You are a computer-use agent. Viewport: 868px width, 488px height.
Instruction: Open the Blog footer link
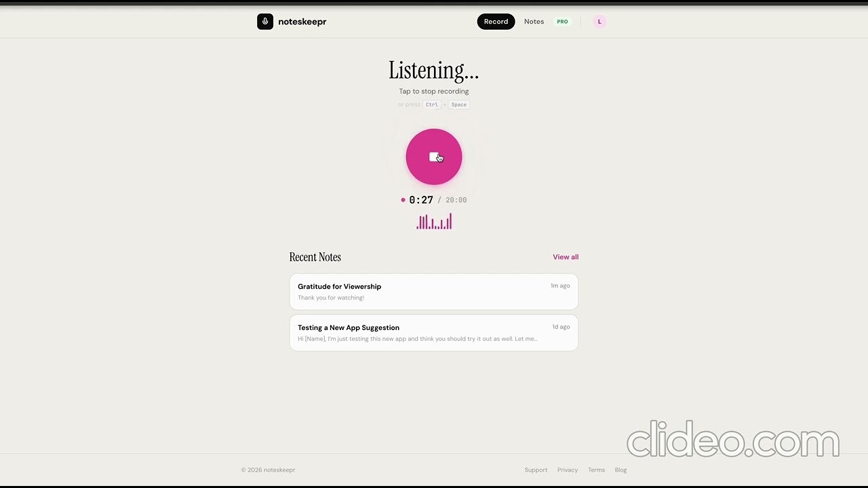(620, 470)
